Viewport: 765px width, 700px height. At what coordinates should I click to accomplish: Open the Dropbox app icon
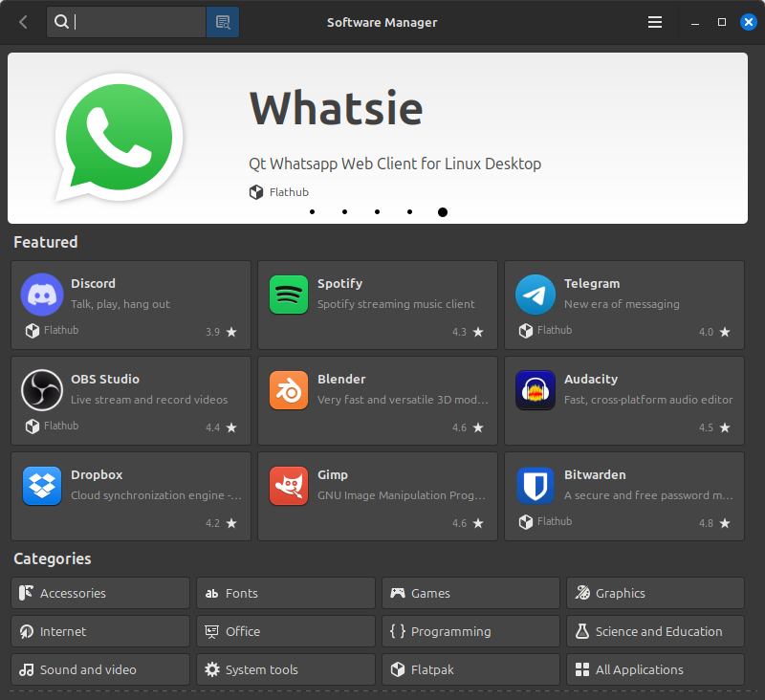42,486
